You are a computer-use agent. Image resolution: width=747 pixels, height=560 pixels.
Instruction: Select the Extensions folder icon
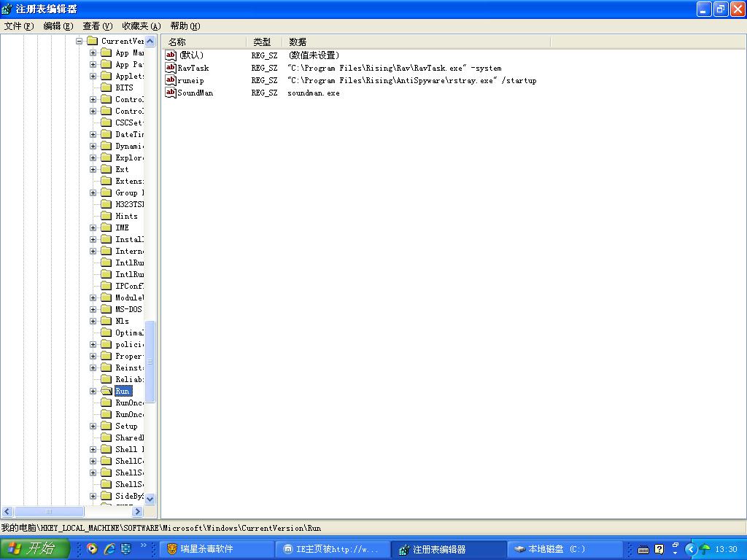pos(107,181)
